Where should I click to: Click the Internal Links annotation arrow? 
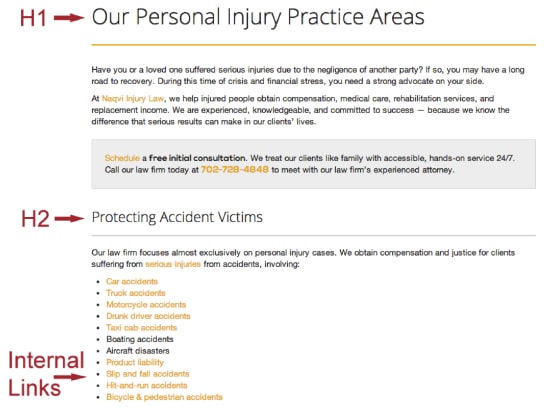[70, 377]
